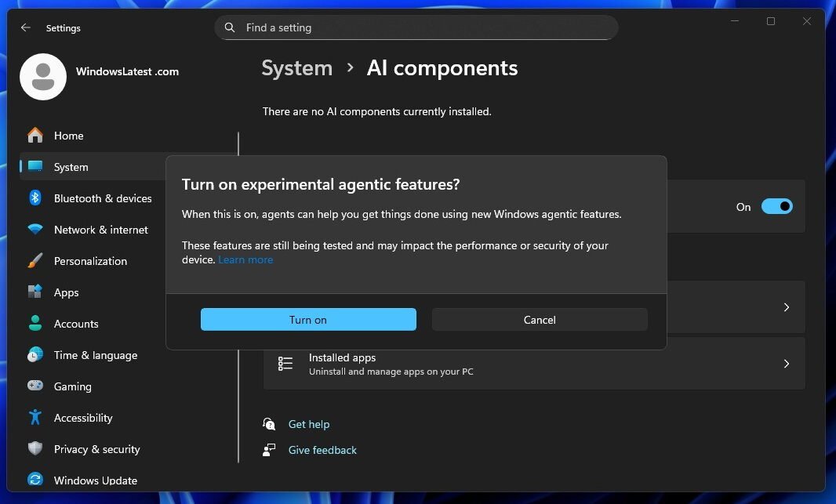This screenshot has width=836, height=504.
Task: Click the Privacy & security shield icon
Action: point(35,449)
